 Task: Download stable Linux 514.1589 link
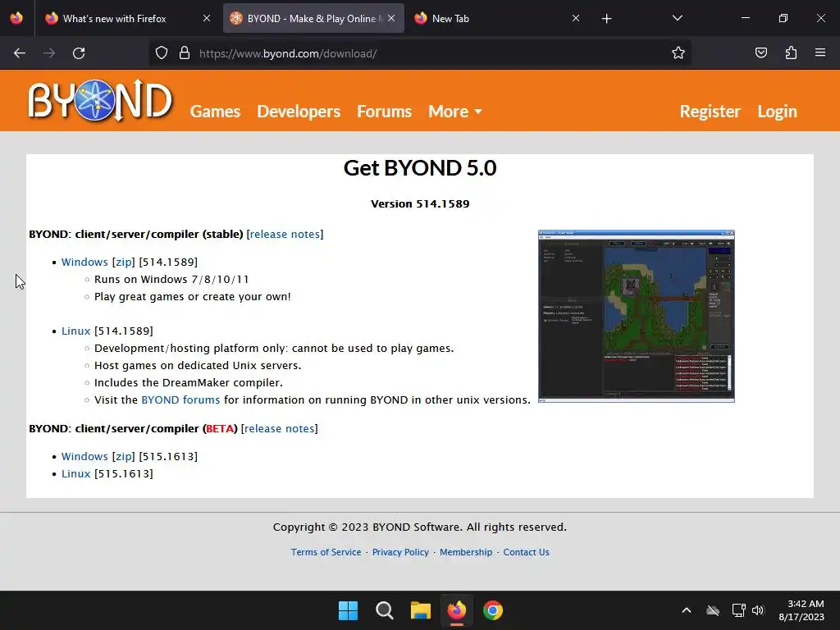coord(76,331)
